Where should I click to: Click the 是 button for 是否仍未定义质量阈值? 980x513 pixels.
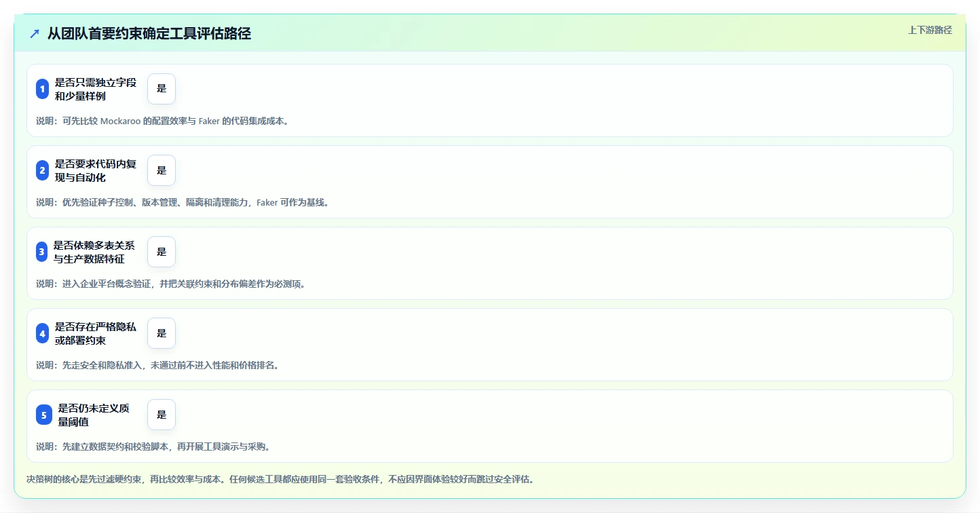(162, 415)
